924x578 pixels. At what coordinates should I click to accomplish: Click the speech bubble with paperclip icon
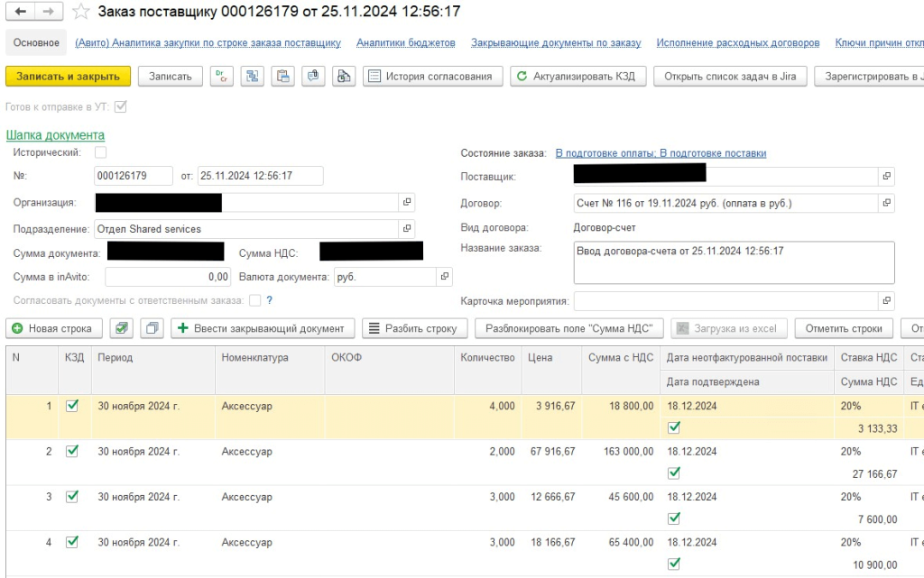pos(313,77)
